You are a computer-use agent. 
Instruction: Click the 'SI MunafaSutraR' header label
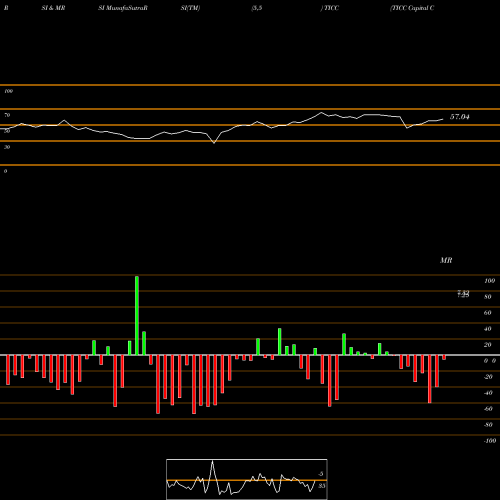[123, 8]
